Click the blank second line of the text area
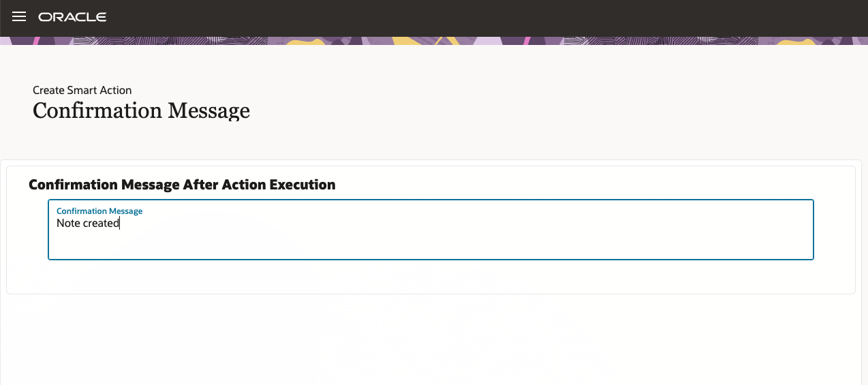868x385 pixels. (x=431, y=243)
